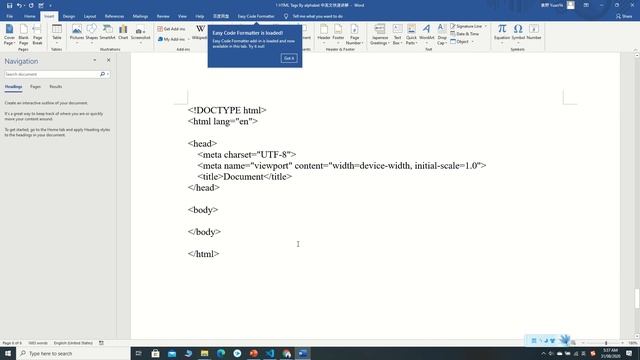Select the Results tab in Navigation
640x360 pixels.
coord(56,87)
